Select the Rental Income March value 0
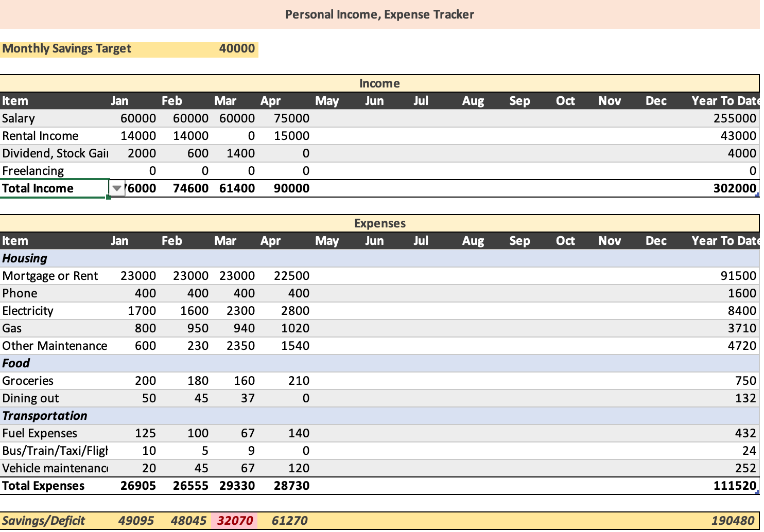Screen dimensions: 764x532 (251, 135)
